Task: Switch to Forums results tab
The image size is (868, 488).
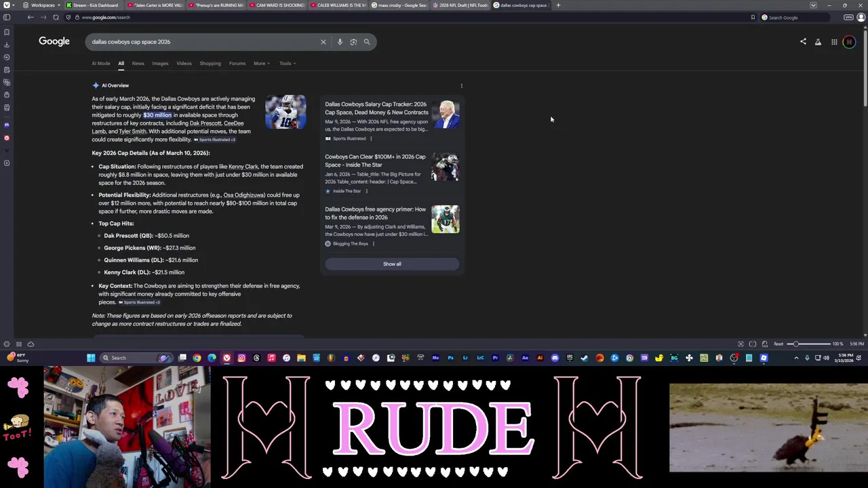Action: [237, 64]
